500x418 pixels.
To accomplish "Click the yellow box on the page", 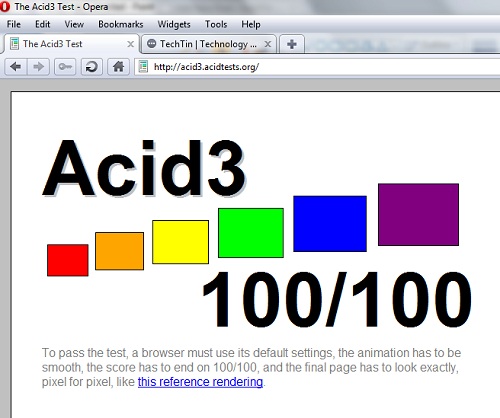I will [x=180, y=242].
